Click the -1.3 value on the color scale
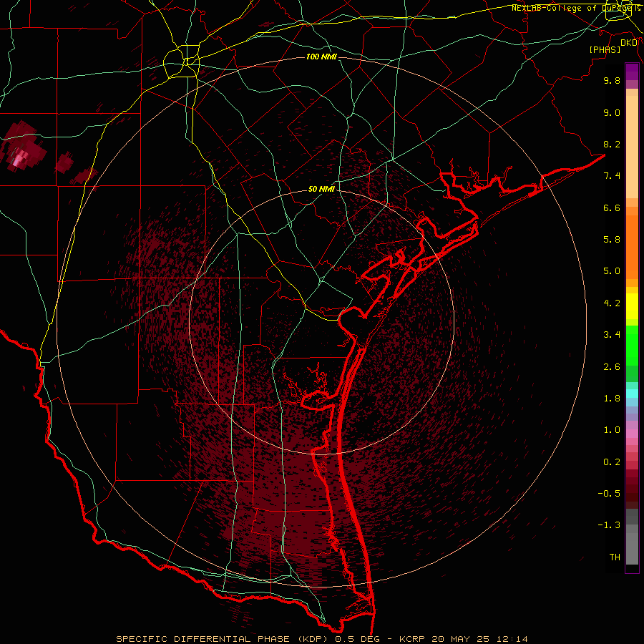644x644 pixels. pos(609,525)
